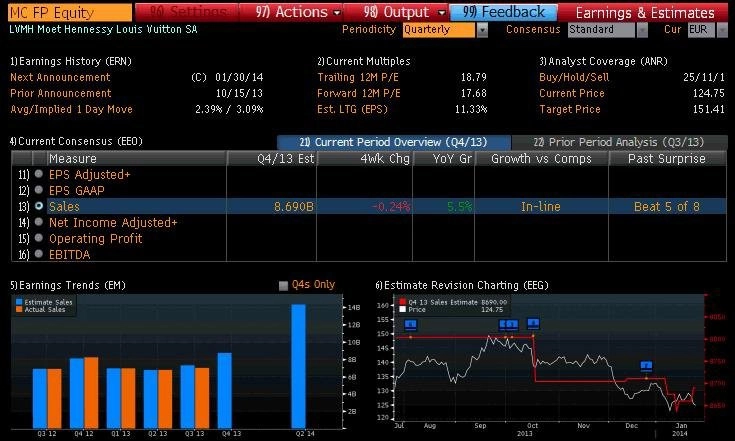
Task: Click the Trailing 12M P/E value 18.79
Action: click(474, 77)
